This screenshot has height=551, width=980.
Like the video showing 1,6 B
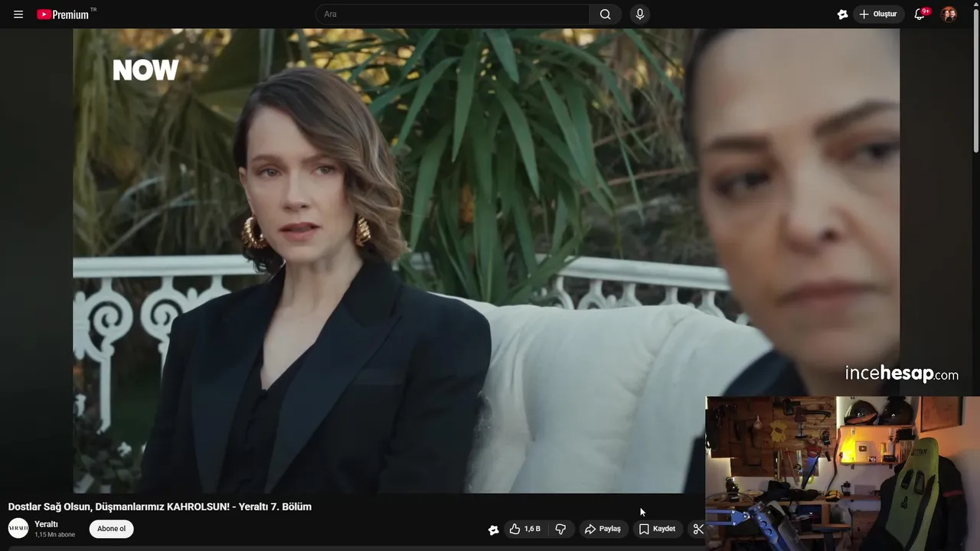525,529
